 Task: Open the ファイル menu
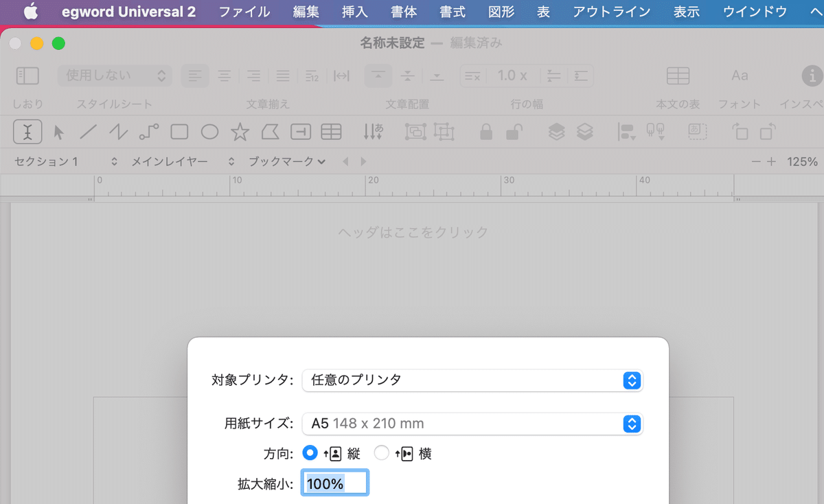[244, 12]
